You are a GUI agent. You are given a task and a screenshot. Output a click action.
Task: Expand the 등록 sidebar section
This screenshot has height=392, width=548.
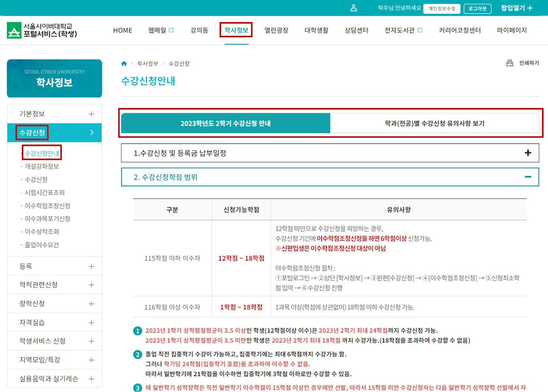click(x=91, y=266)
